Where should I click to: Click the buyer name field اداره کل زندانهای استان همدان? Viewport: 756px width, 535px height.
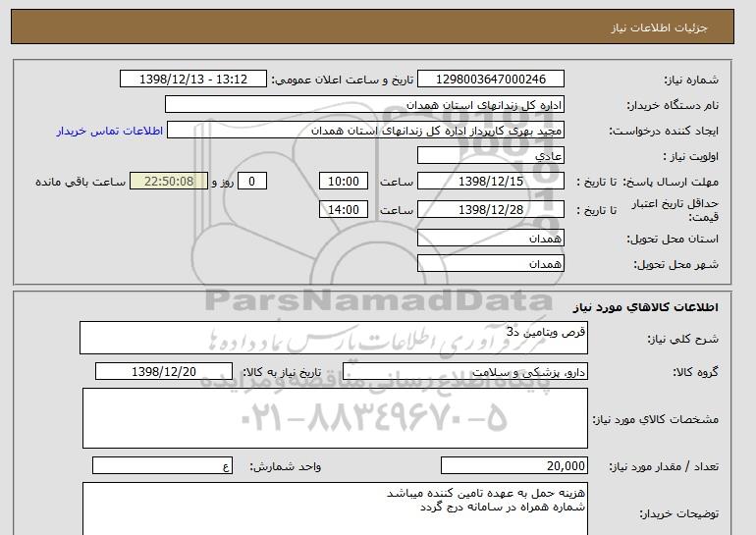pyautogui.click(x=364, y=105)
